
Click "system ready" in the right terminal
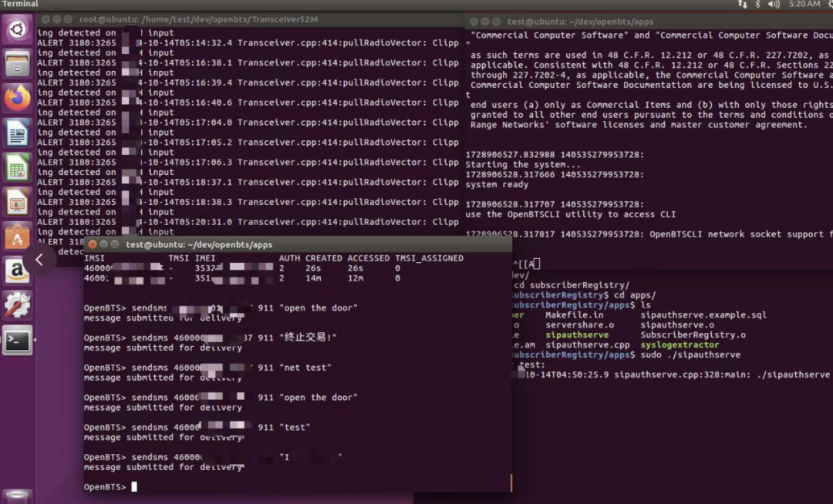click(x=497, y=185)
